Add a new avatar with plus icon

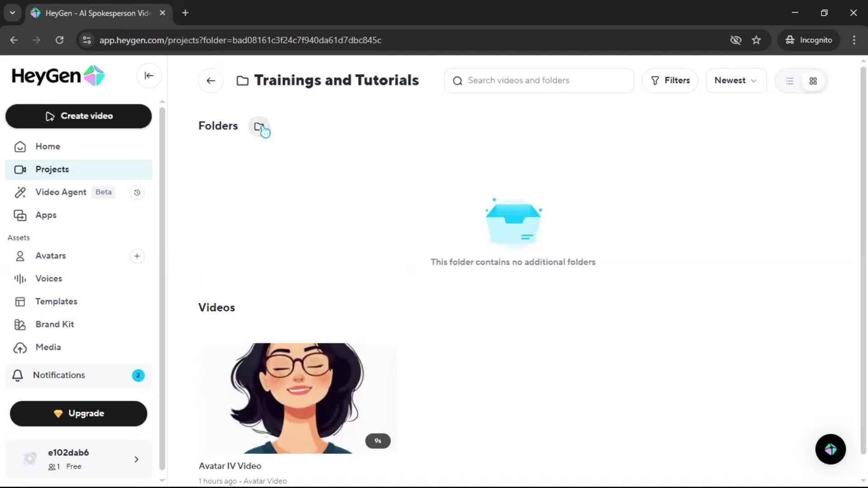137,256
